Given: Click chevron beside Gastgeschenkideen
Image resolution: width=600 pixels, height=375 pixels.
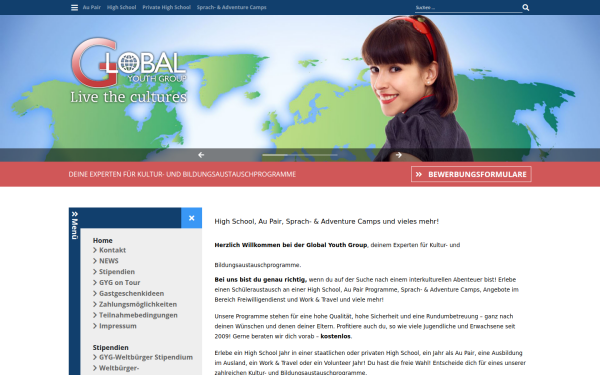Looking at the screenshot, I should click(95, 293).
